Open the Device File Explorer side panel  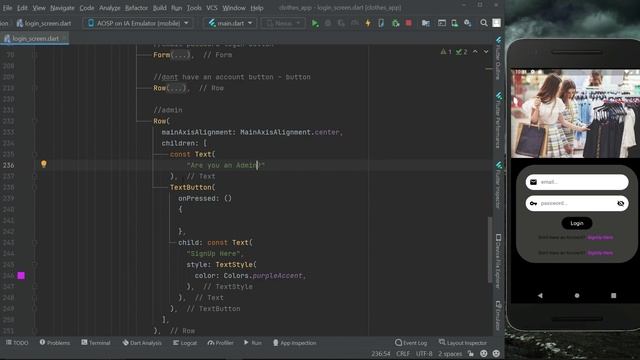coord(498,261)
